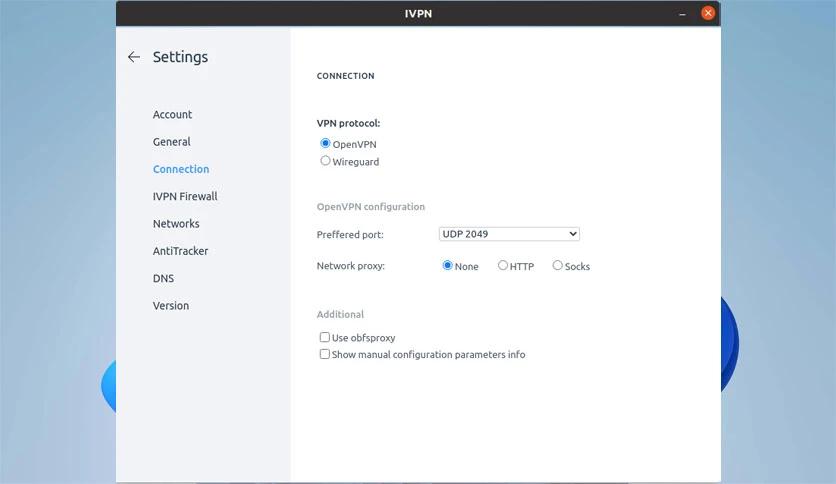Enable the Use obfsproxy checkbox
The height and width of the screenshot is (484, 836).
(324, 337)
